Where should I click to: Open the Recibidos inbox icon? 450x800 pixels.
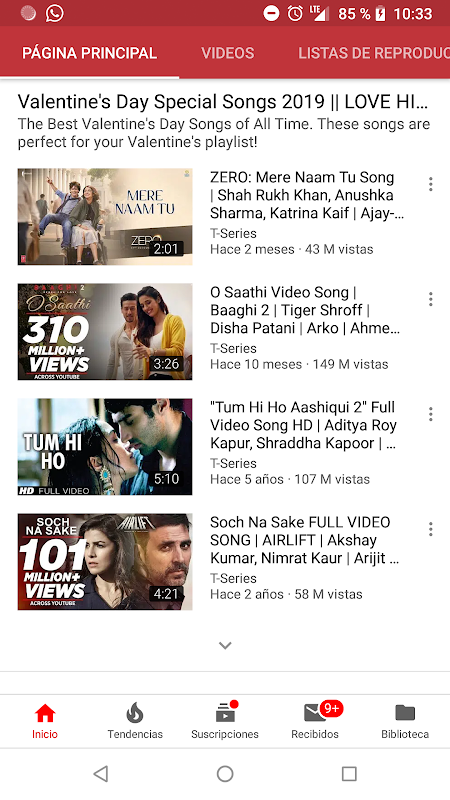coord(315,713)
